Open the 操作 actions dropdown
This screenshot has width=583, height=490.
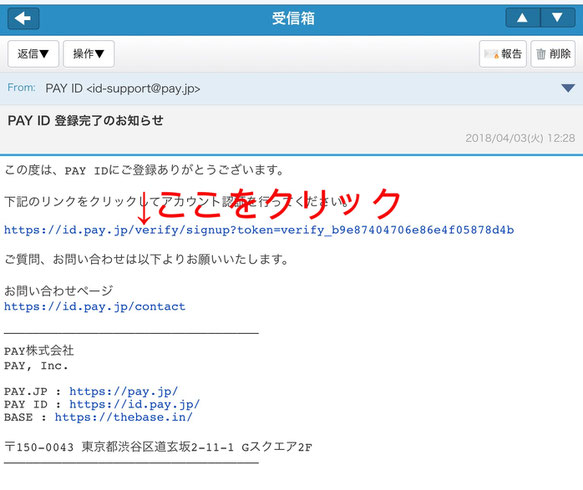click(88, 54)
